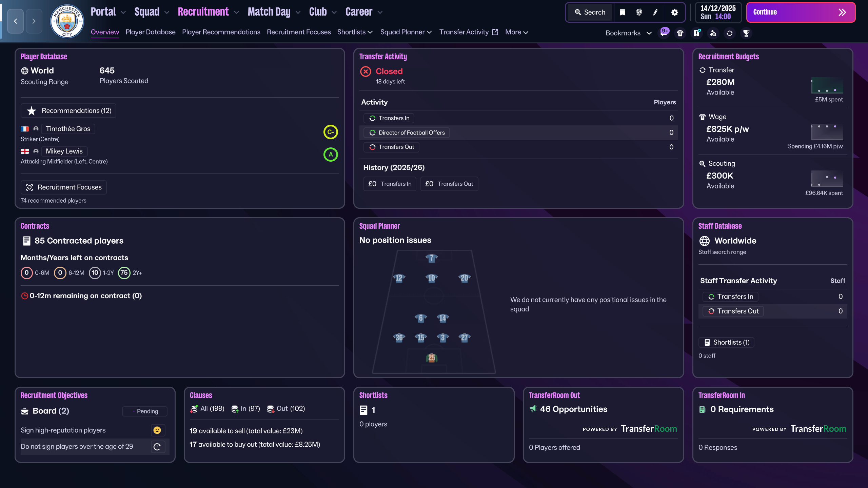Click the trophy icon in the bookmarks bar

tap(746, 33)
